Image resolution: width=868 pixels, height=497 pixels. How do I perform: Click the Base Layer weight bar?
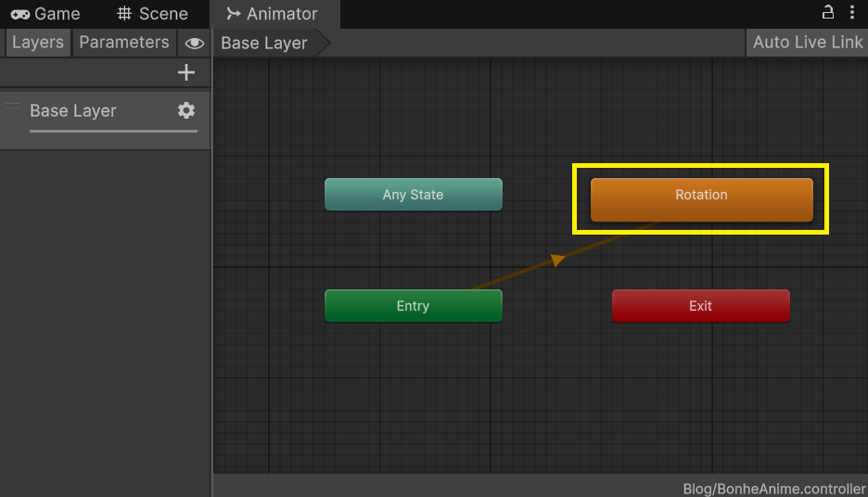tap(113, 131)
